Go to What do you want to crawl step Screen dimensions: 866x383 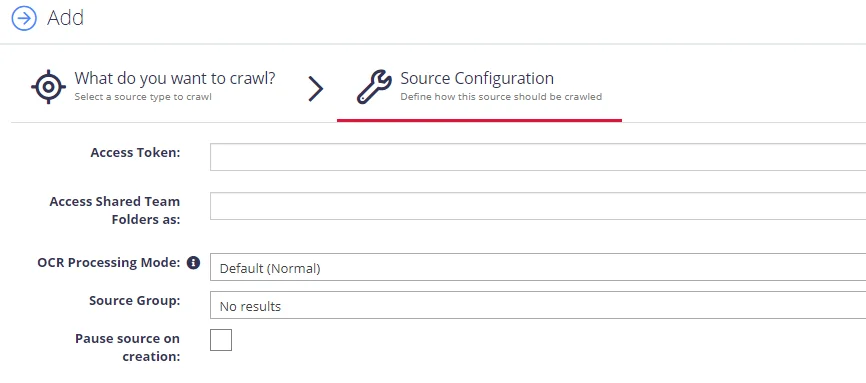175,78
